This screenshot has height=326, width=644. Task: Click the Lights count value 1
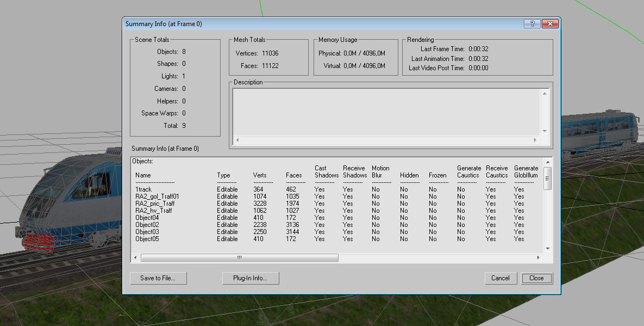click(x=184, y=76)
